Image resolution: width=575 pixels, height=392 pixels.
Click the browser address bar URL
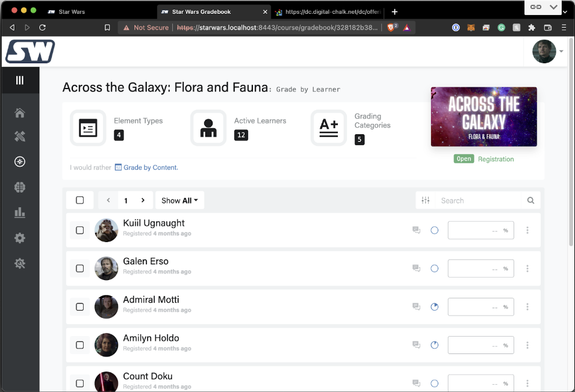pos(277,28)
